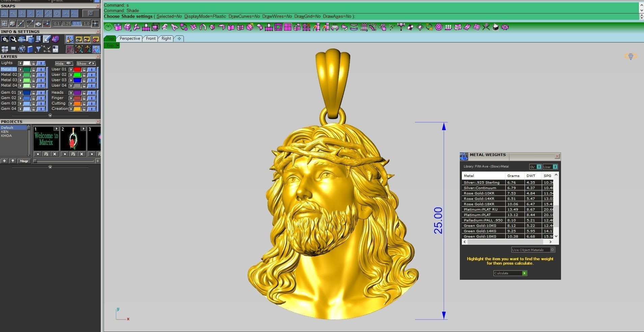Image resolution: width=644 pixels, height=332 pixels.
Task: Toggle the lock on Heads layer
Action: coord(84,93)
